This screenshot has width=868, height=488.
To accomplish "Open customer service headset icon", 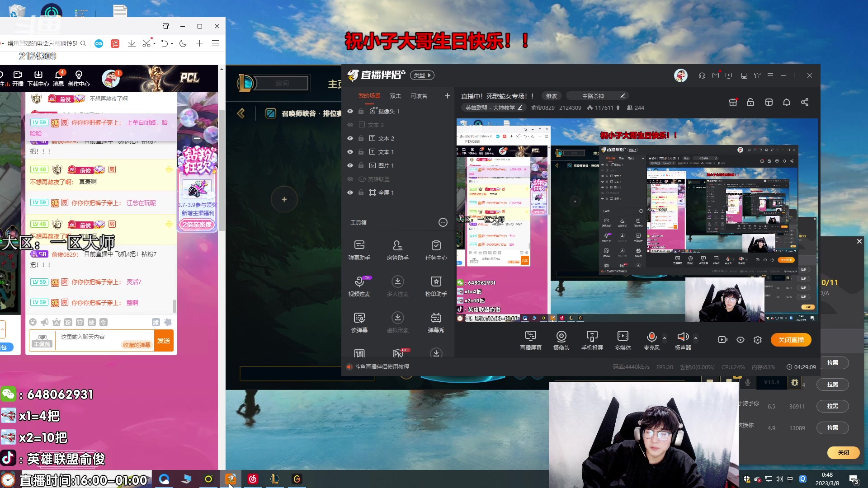I will pos(702,75).
